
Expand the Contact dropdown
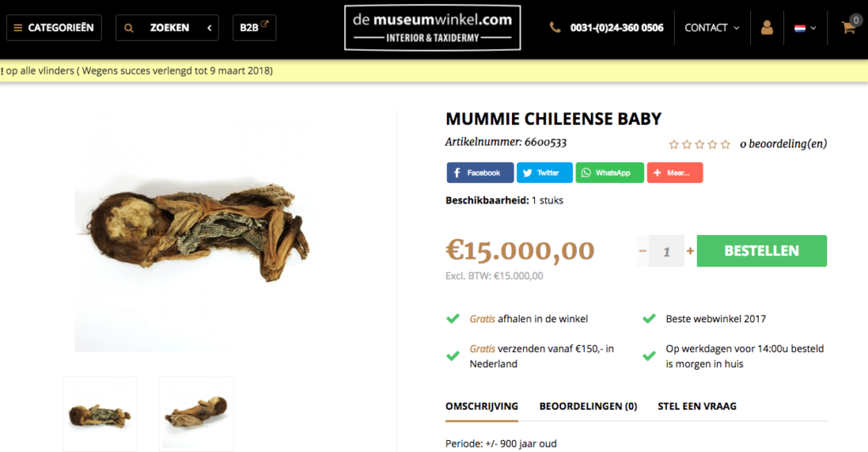coord(712,28)
